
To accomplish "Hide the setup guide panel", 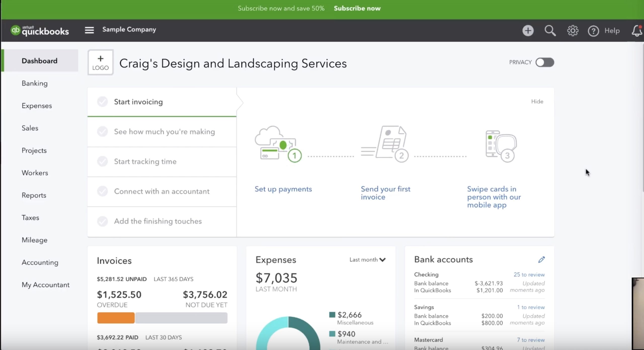I will click(x=537, y=102).
